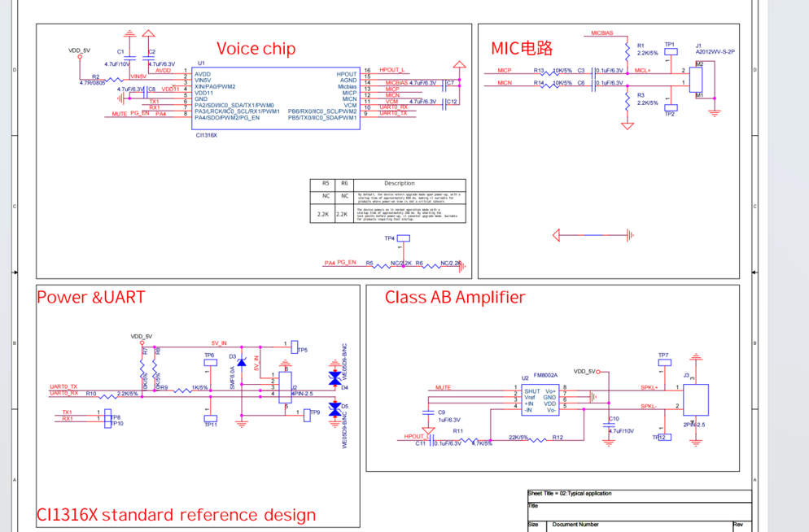Select test point TP4
This screenshot has height=532, width=809.
[x=403, y=238]
